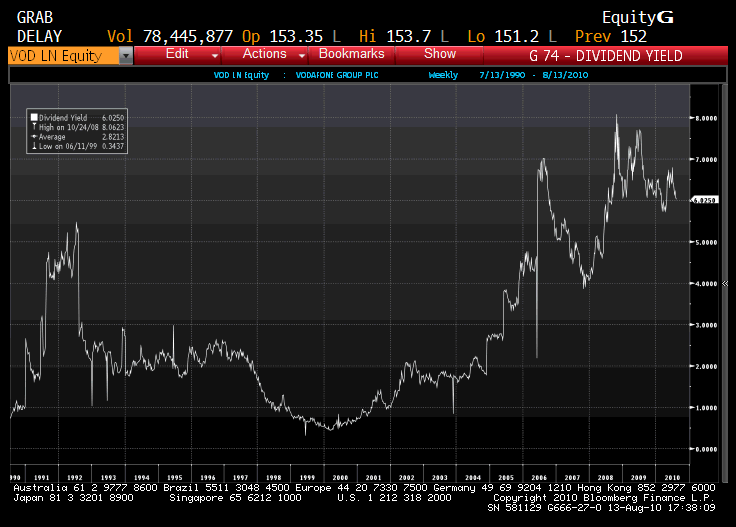The image size is (736, 527).
Task: Click the 3.0000 y-axis label
Action: click(706, 325)
